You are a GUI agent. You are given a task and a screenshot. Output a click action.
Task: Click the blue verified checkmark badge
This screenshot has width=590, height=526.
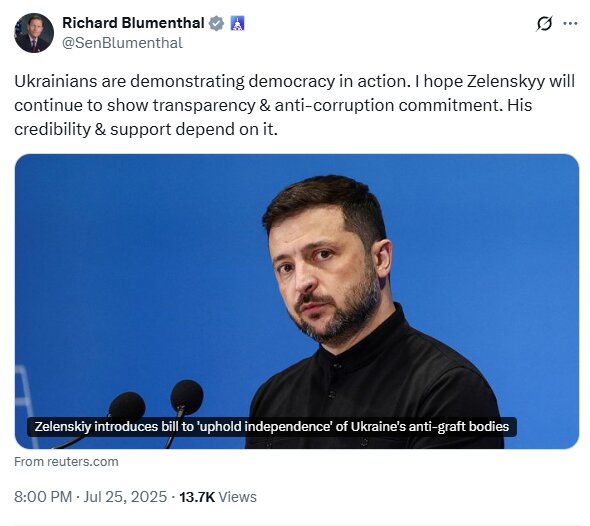(216, 23)
